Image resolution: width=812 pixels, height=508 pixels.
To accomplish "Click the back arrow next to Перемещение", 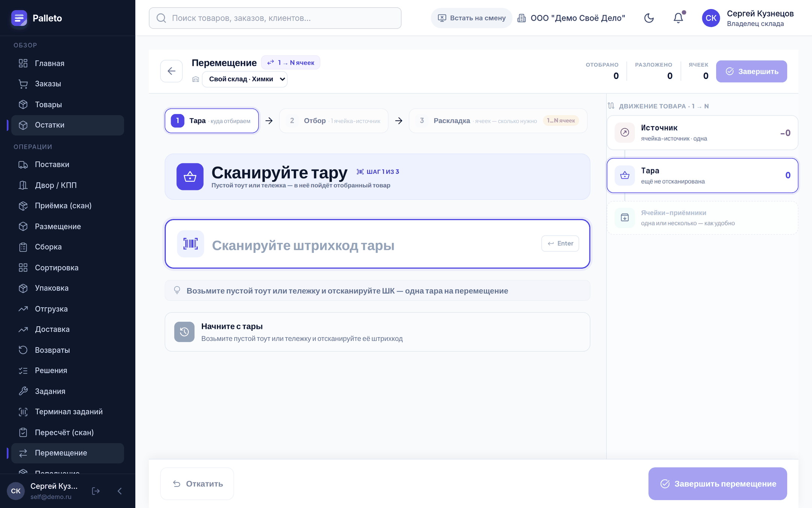I will point(171,71).
